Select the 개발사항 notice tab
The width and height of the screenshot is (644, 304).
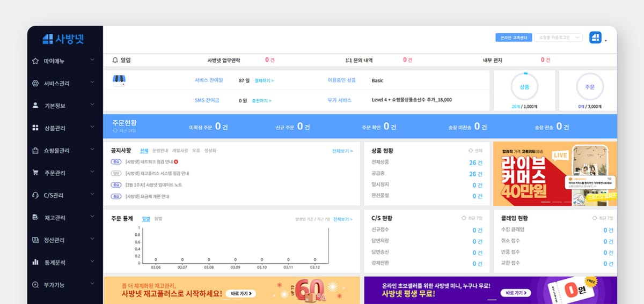(x=180, y=151)
